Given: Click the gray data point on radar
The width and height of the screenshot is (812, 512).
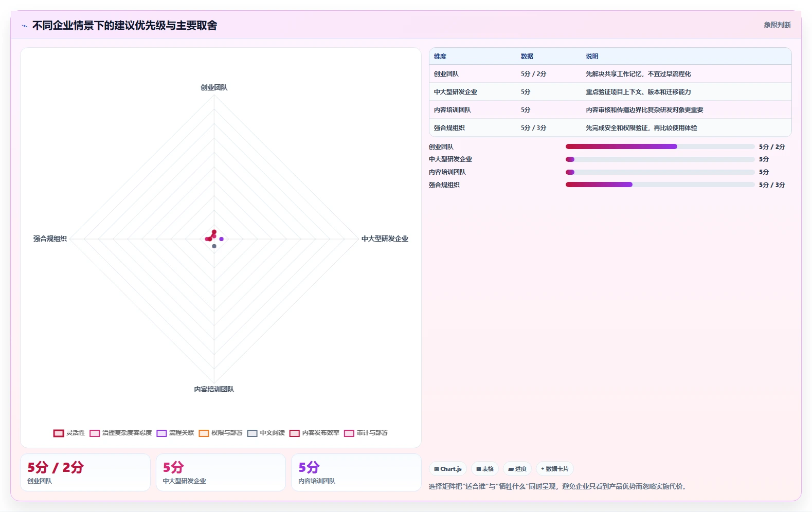Looking at the screenshot, I should point(214,246).
